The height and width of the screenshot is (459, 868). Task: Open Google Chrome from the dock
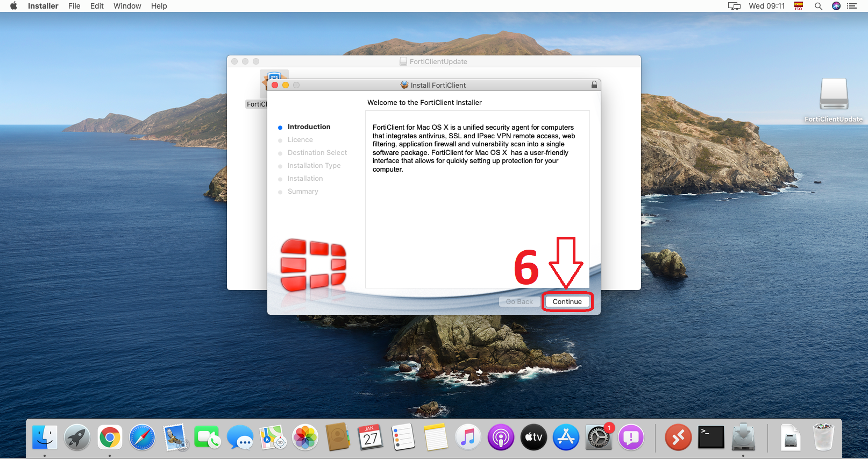(110, 437)
